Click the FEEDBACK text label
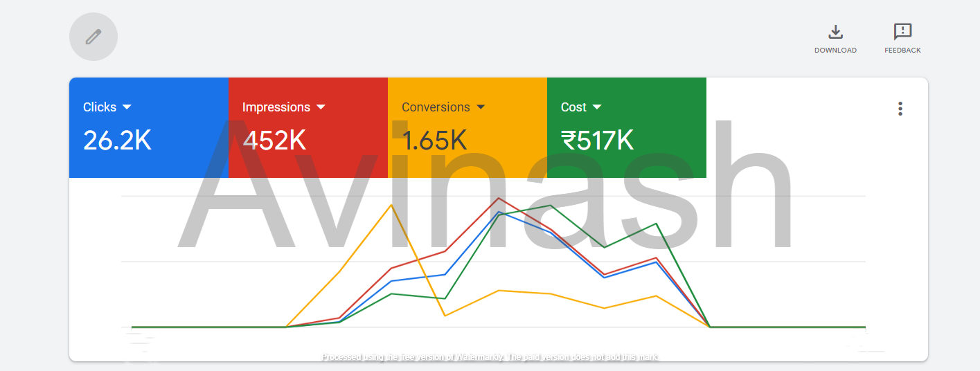Viewport: 980px width, 371px height. click(902, 51)
